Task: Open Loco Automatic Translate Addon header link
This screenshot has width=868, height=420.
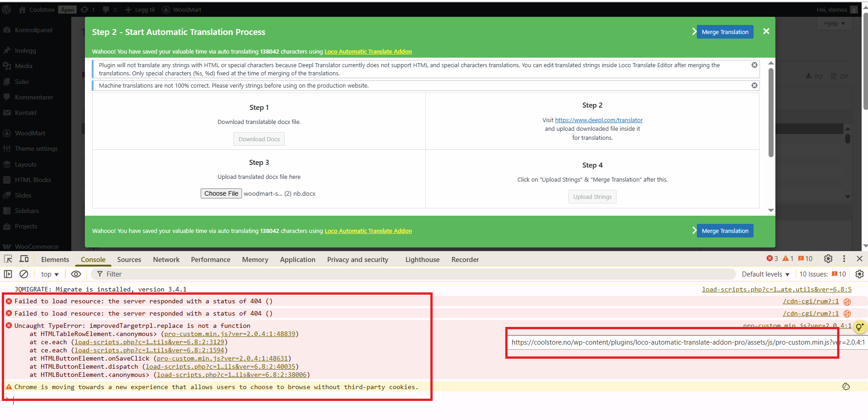Action: [x=368, y=51]
